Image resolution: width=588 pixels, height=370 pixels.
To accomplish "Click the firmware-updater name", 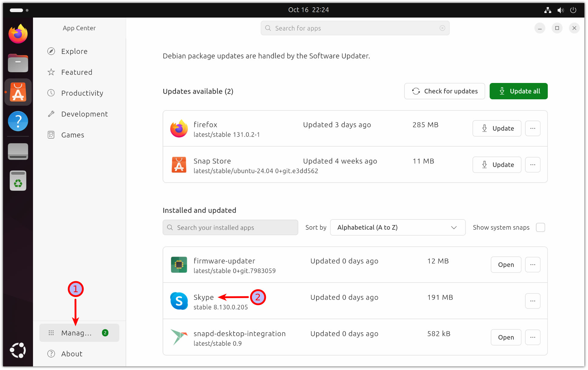I will point(224,261).
